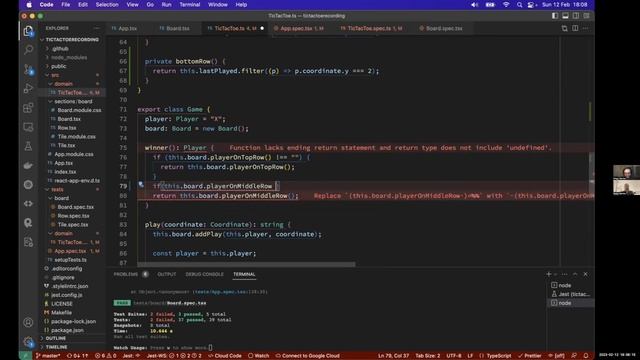Screen dimensions: 640x360
Task: Open the Terminal menu in menu bar
Action: pyautogui.click(x=190, y=5)
